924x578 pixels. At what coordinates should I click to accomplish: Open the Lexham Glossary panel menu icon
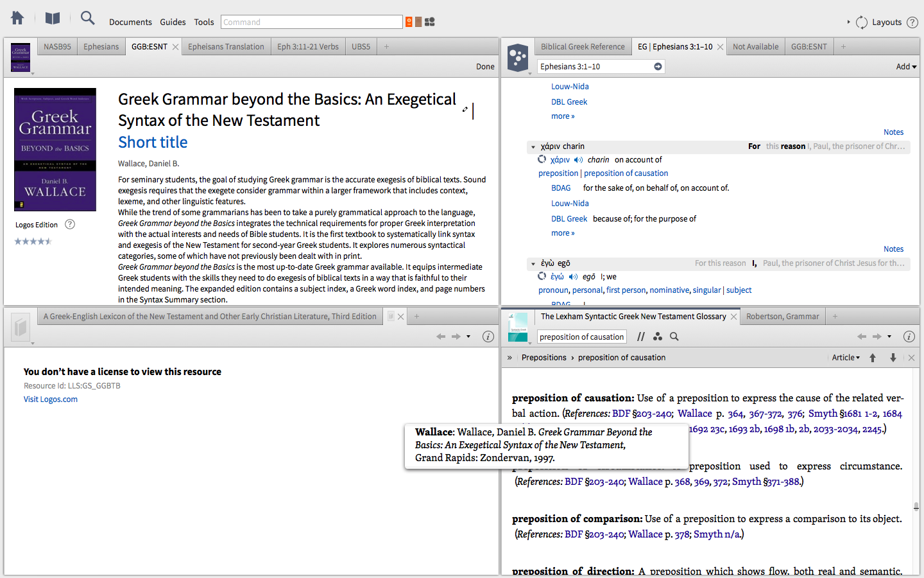[x=517, y=328]
